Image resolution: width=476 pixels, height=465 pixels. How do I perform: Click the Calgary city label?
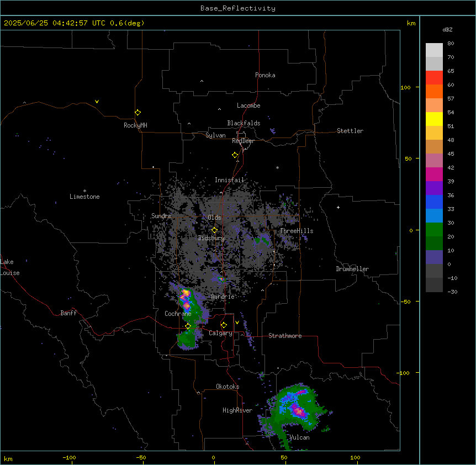220,333
